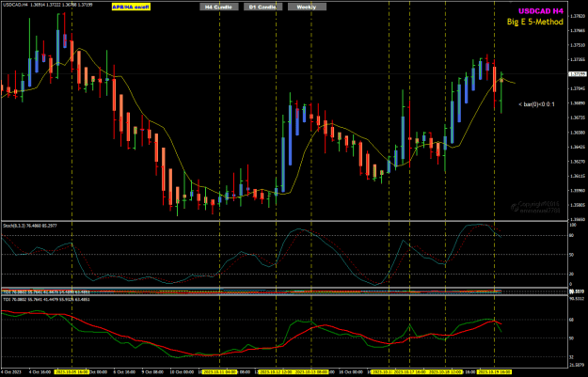The height and width of the screenshot is (377, 588).
Task: Click the 1.37820 price scale value
Action: [x=578, y=16]
